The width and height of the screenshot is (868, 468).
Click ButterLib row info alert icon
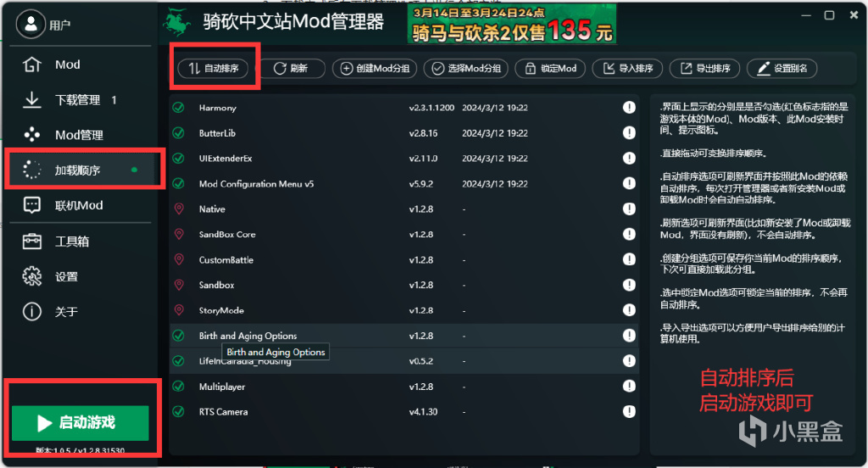pyautogui.click(x=629, y=133)
